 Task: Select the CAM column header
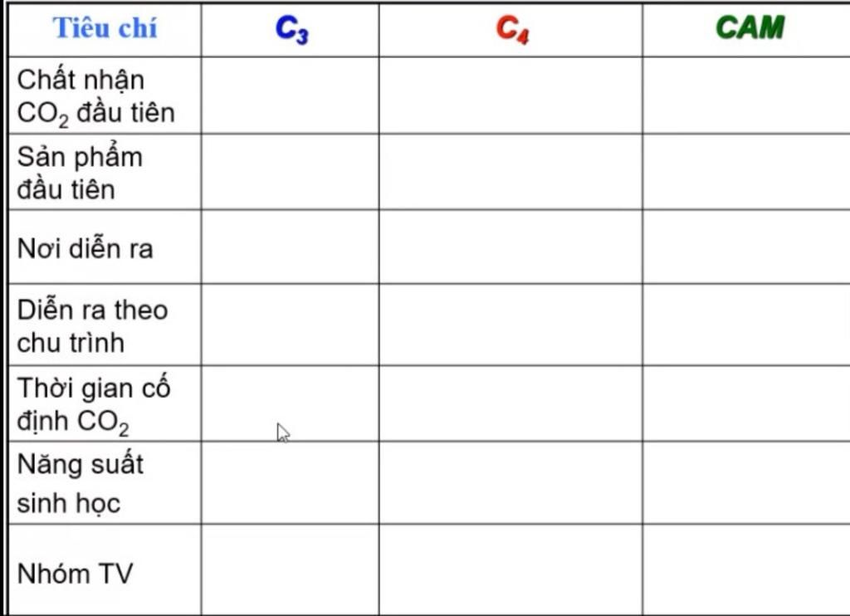[749, 28]
